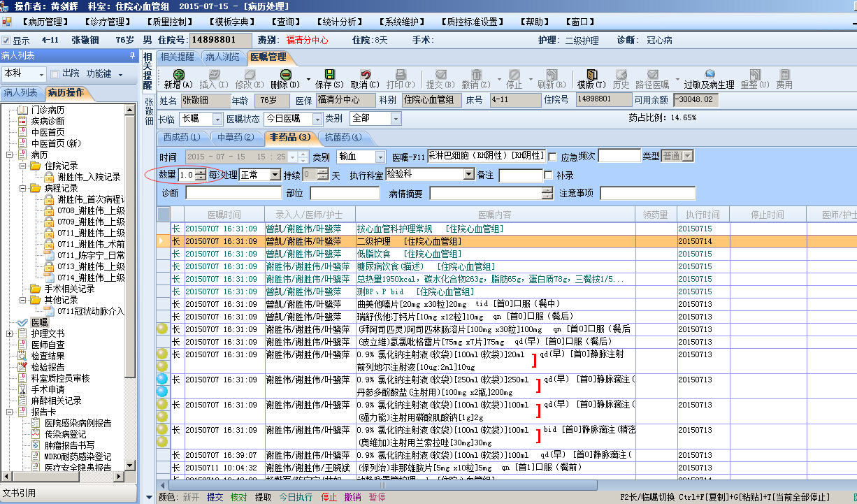
Task: Open 过敏及病生理 toolbar icon
Action: pyautogui.click(x=710, y=74)
